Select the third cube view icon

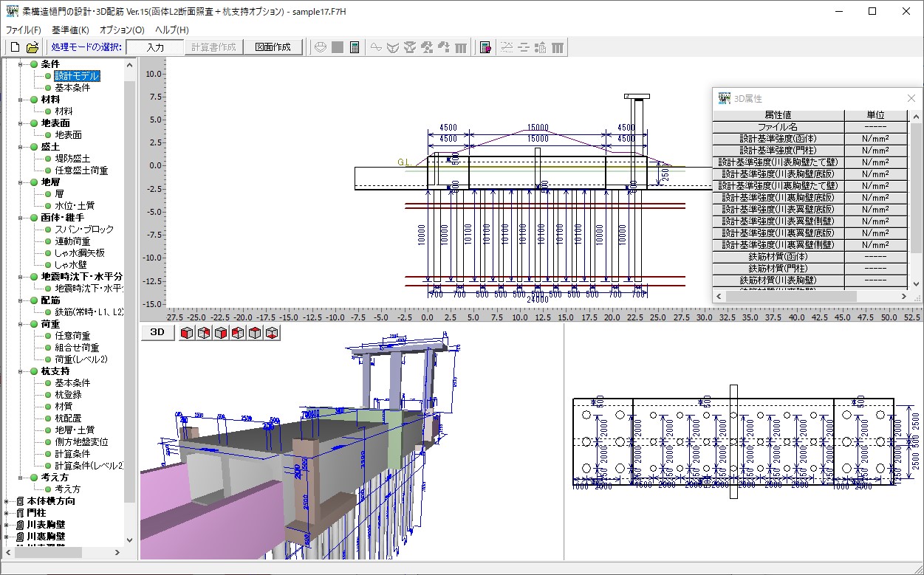pyautogui.click(x=221, y=332)
